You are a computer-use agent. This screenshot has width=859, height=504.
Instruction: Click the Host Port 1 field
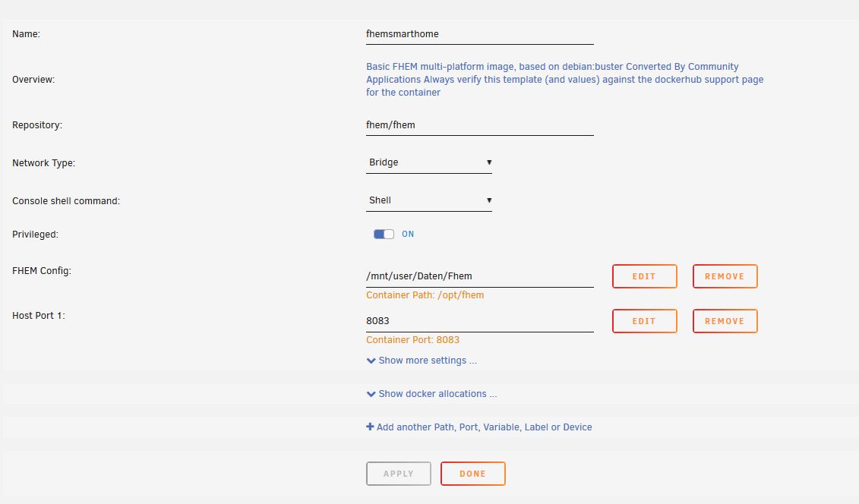click(480, 321)
